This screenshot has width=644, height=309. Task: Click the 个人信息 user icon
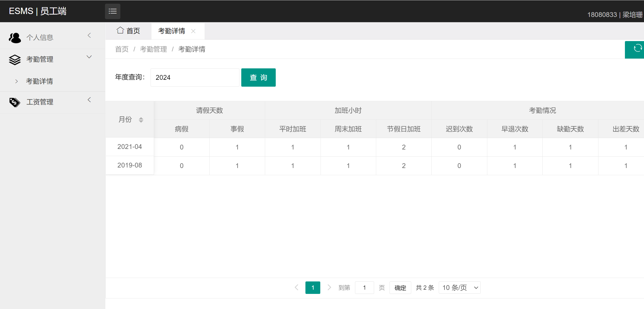pyautogui.click(x=15, y=38)
